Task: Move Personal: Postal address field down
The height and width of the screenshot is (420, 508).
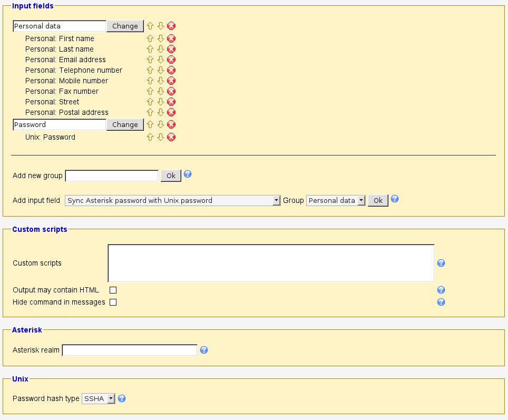Action: [161, 112]
